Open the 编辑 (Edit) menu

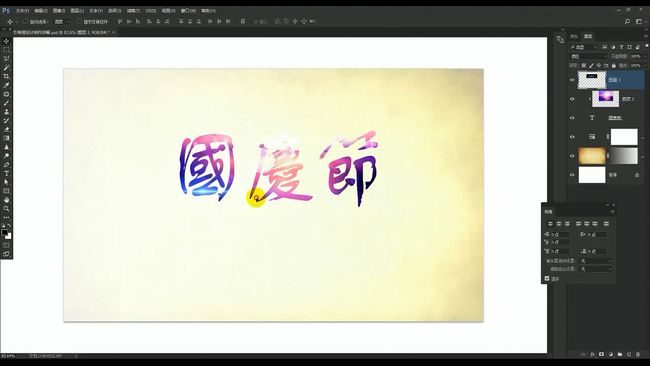41,11
